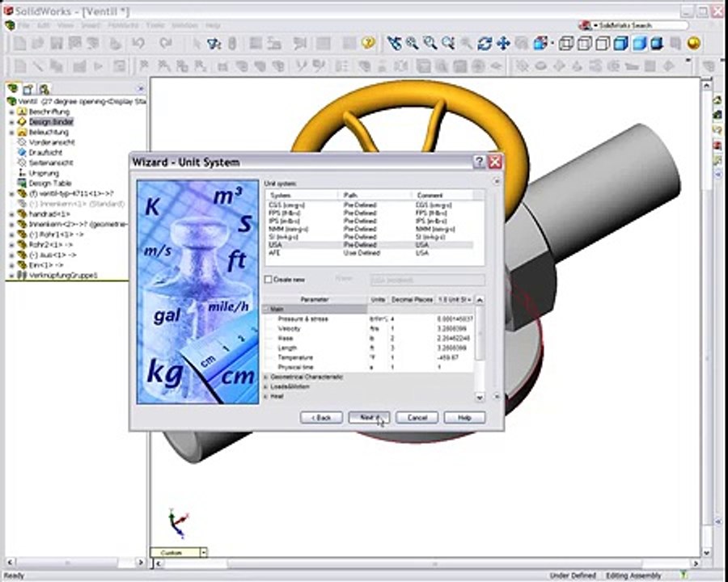This screenshot has height=582, width=728.
Task: Select the AFE user defined row
Action: click(x=370, y=253)
